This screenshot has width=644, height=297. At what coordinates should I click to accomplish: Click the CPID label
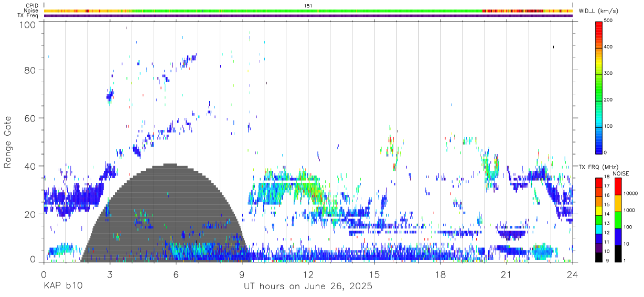click(x=33, y=6)
